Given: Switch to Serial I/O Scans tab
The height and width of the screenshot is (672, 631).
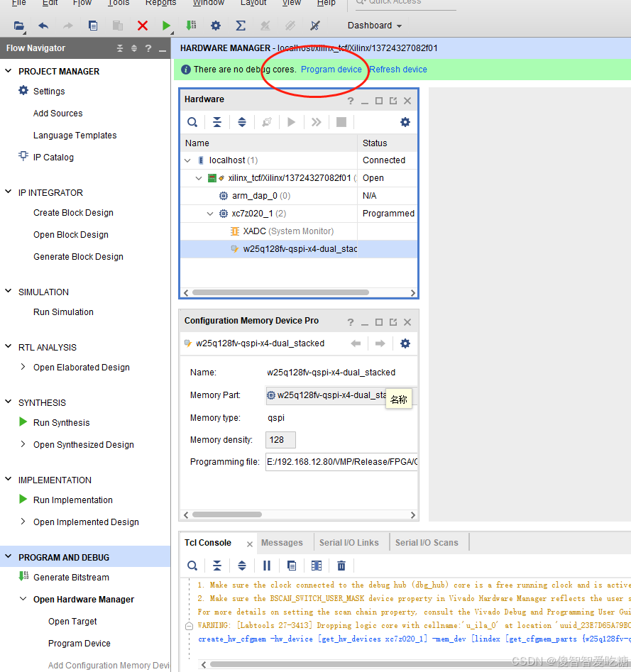Looking at the screenshot, I should tap(427, 543).
